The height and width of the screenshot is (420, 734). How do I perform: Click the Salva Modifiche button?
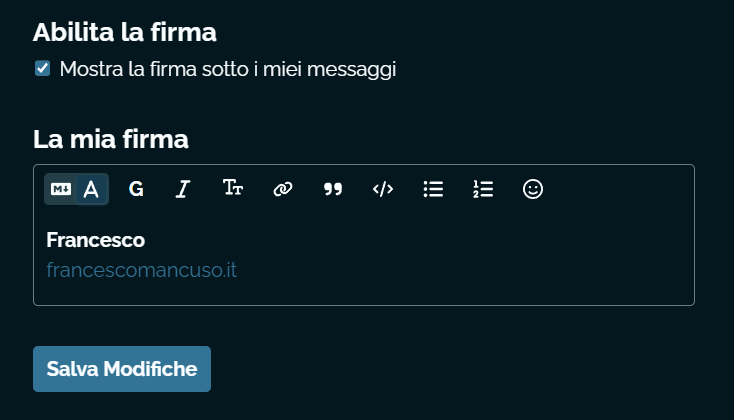122,369
